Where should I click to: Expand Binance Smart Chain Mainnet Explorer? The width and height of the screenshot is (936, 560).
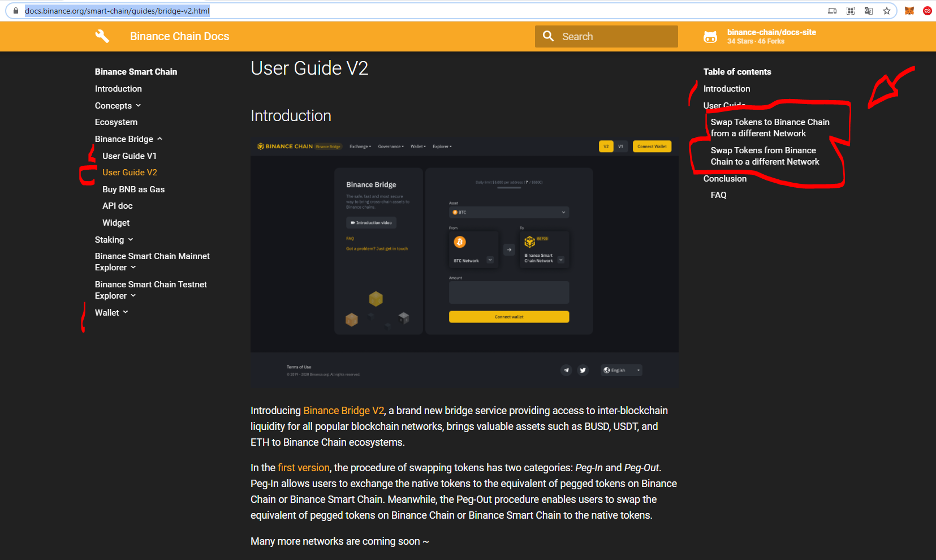pyautogui.click(x=152, y=262)
